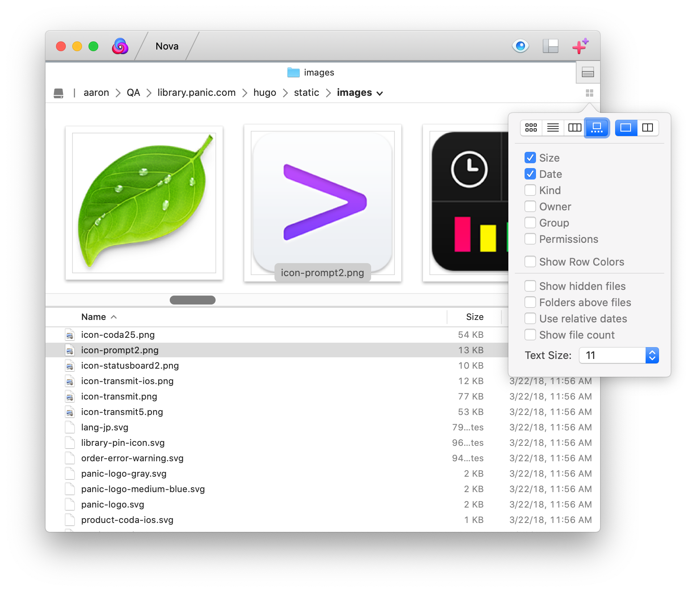Screen dimensions: 700x592
Task: Select the gallery view button
Action: click(x=597, y=128)
